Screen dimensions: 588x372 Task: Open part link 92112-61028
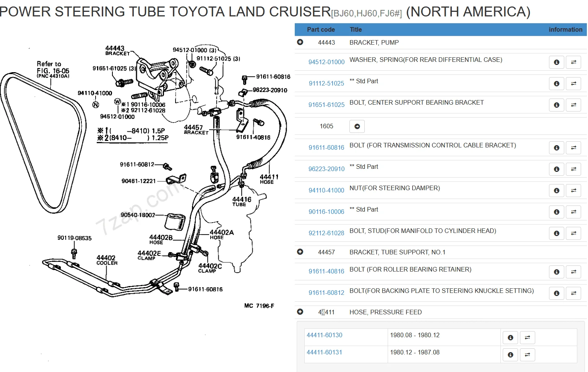(326, 233)
